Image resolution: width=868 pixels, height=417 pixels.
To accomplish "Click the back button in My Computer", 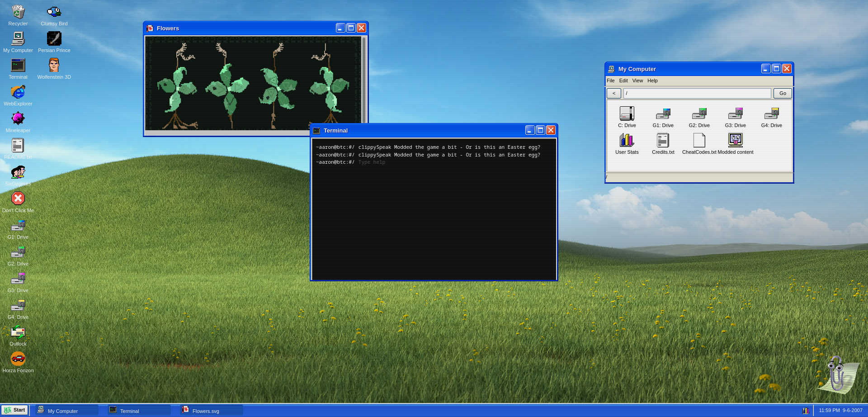I will [x=614, y=93].
